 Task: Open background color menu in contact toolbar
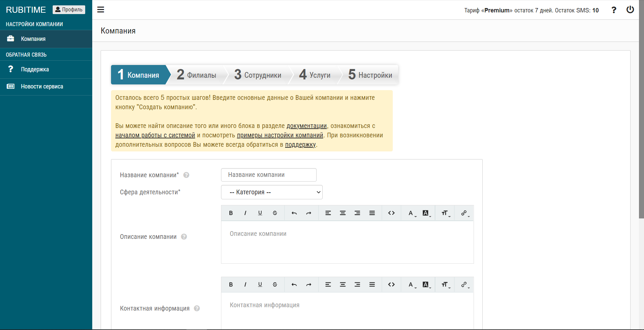pos(426,284)
